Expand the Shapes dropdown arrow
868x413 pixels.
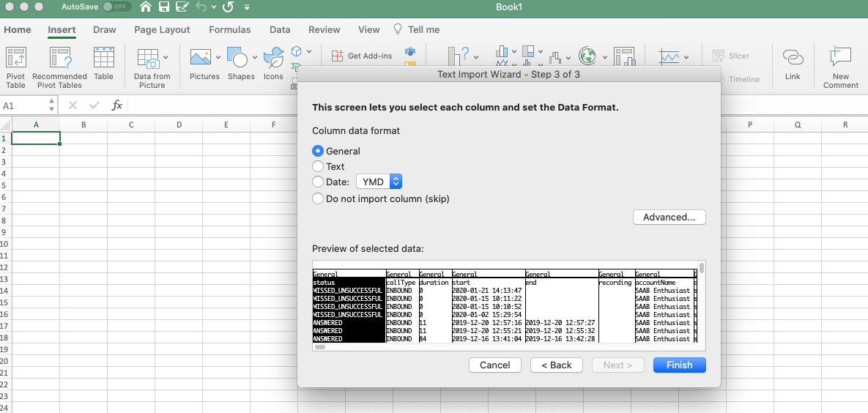pos(255,56)
